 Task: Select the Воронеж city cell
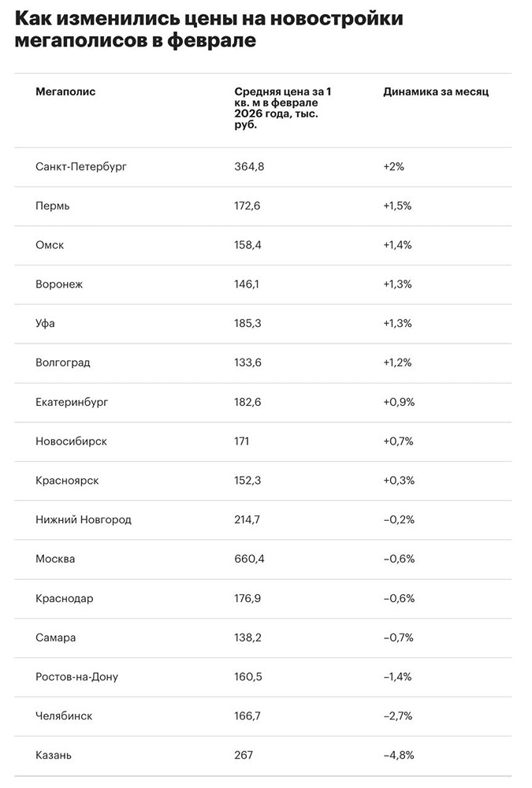click(59, 284)
